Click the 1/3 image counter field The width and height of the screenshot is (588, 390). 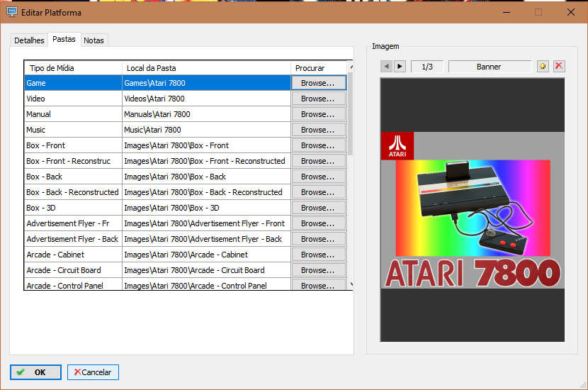(427, 67)
